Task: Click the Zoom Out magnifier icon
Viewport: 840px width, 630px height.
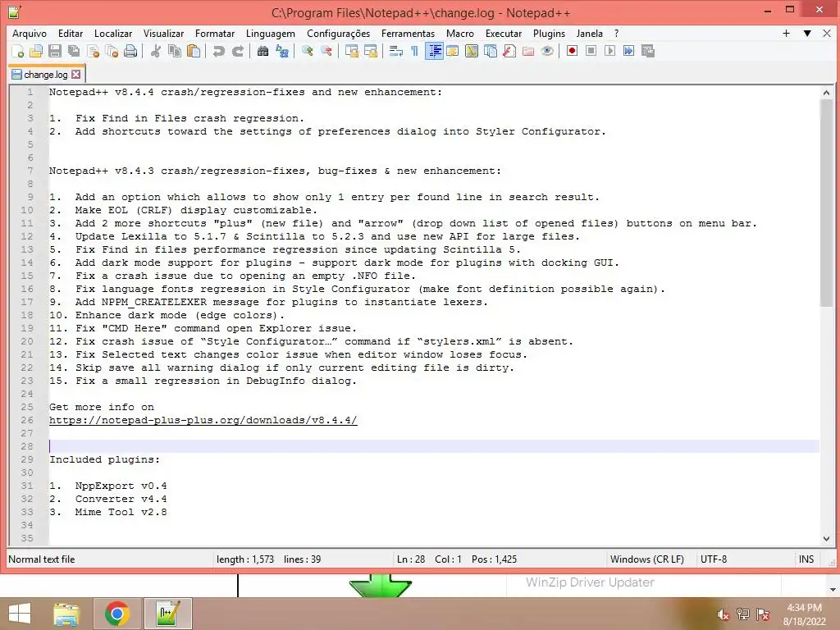Action: point(326,51)
